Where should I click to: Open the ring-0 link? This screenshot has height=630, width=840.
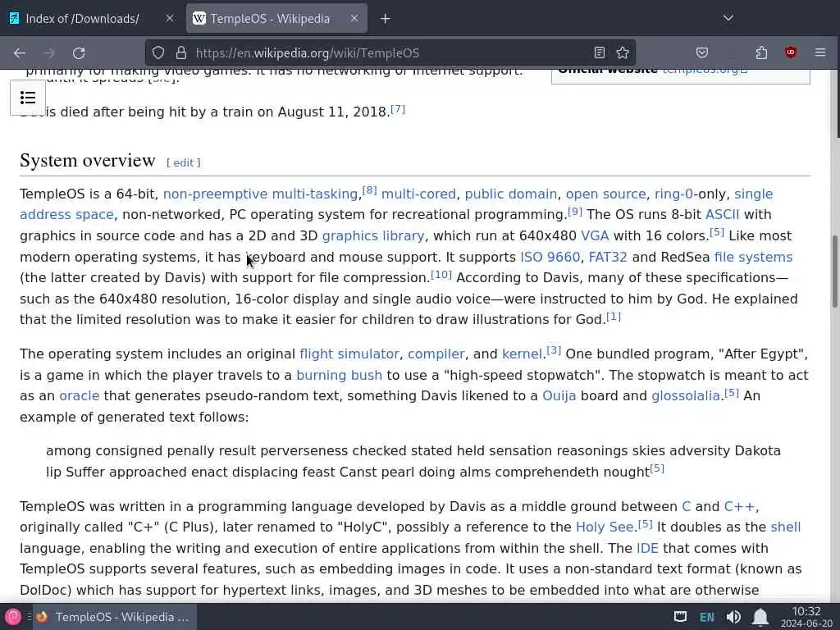click(x=673, y=194)
